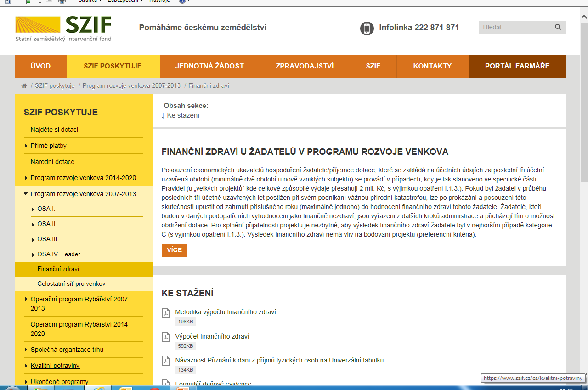
Task: Click the phone icon beside Infolinka
Action: (x=367, y=28)
